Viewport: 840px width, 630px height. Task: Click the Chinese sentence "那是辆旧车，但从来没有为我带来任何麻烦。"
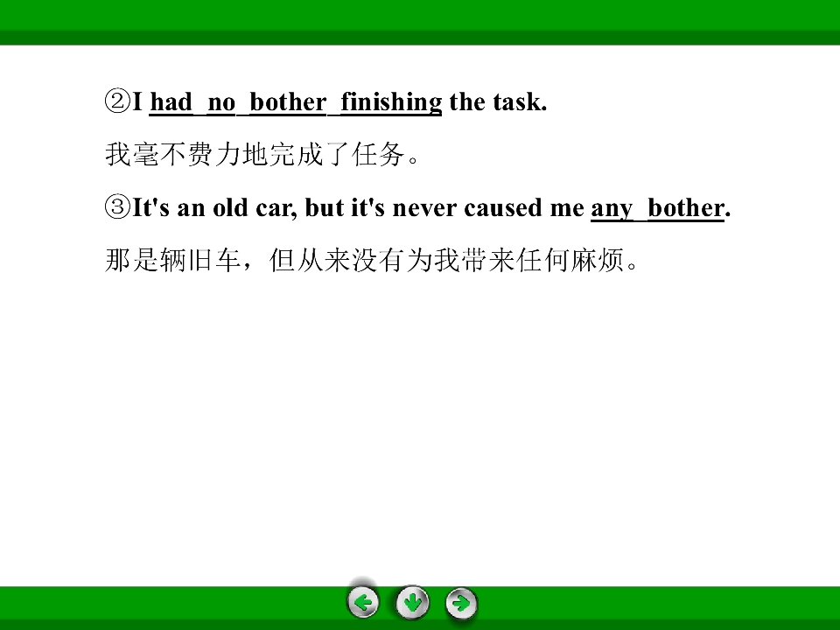point(371,261)
